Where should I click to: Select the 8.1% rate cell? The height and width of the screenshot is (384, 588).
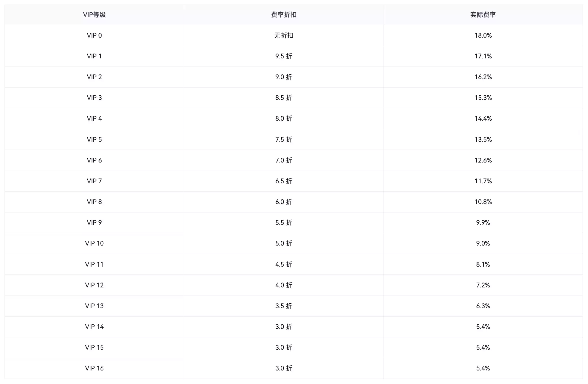pyautogui.click(x=483, y=265)
